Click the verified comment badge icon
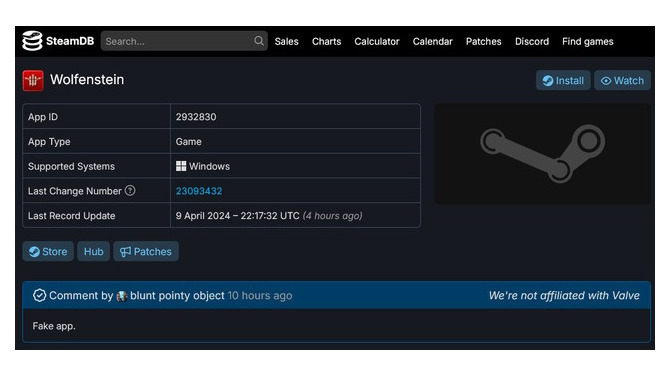Screen dimensions: 670x377 click(39, 295)
